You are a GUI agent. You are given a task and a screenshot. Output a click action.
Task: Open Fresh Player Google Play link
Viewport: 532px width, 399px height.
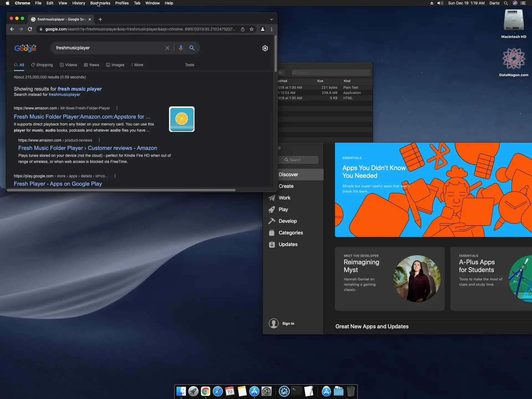pos(58,184)
